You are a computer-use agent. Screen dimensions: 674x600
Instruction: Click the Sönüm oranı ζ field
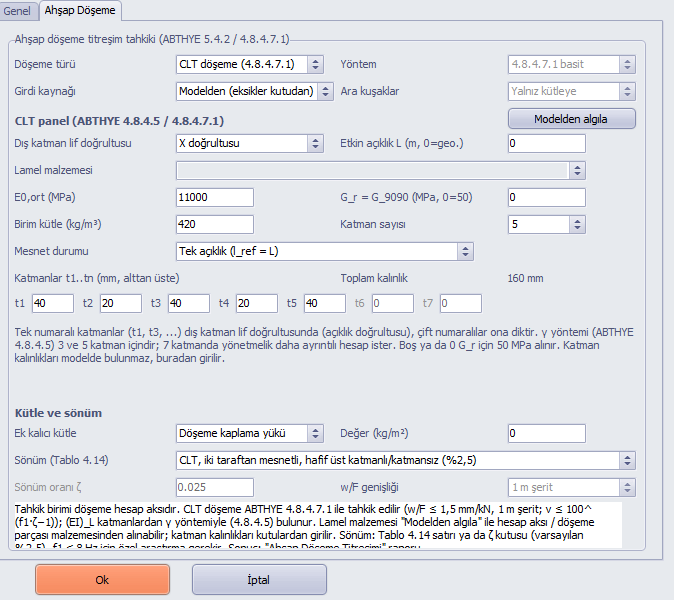coord(214,487)
